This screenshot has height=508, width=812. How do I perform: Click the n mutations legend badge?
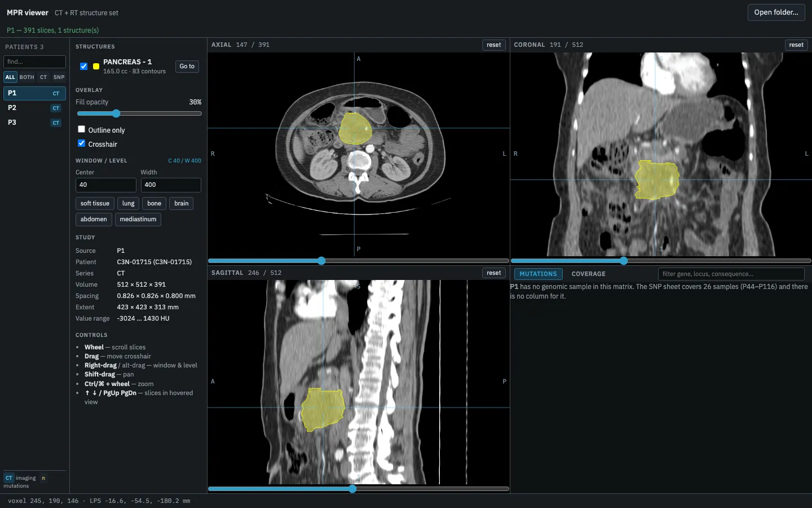coord(43,478)
